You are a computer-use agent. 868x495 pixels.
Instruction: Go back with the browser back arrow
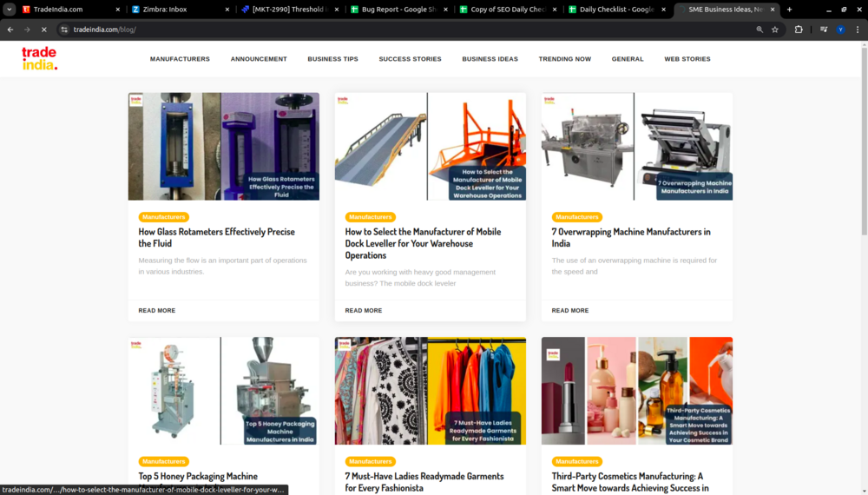coord(10,30)
